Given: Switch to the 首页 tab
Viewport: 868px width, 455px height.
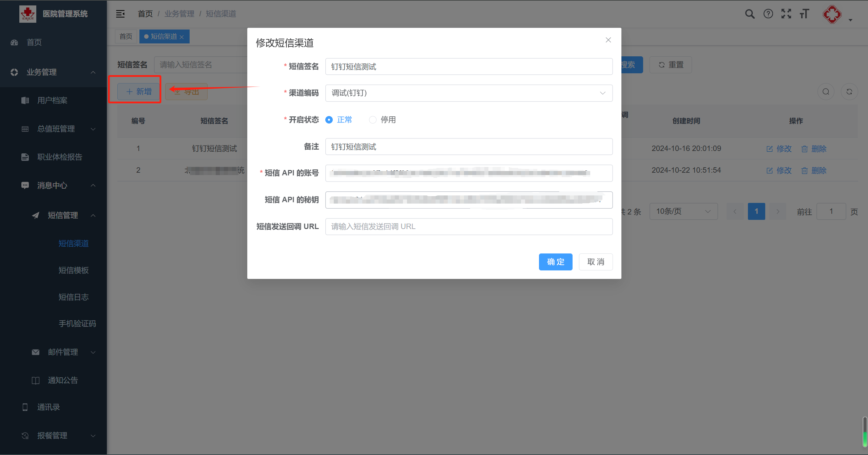Looking at the screenshot, I should click(x=126, y=36).
